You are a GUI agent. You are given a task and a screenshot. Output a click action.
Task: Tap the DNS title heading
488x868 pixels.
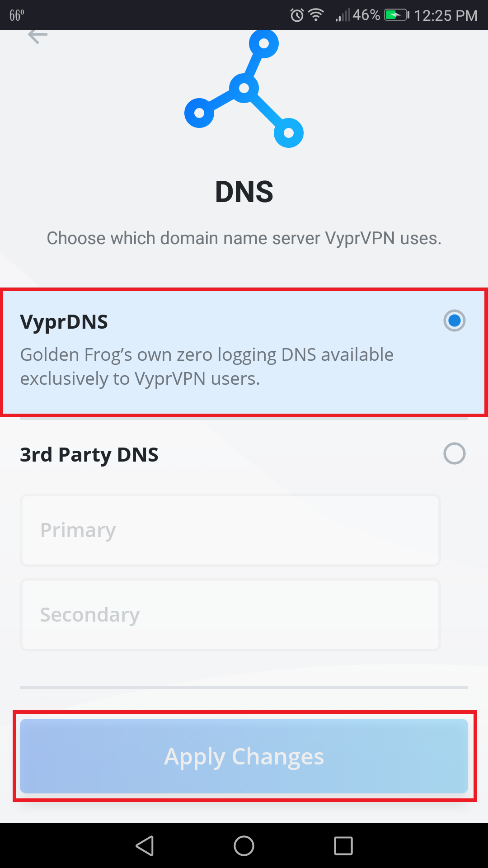pos(244,192)
